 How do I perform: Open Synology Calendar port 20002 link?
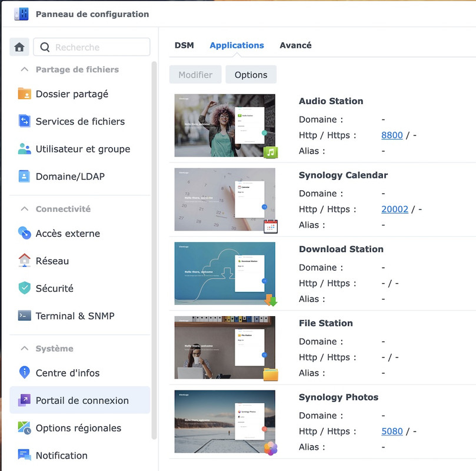tap(395, 209)
